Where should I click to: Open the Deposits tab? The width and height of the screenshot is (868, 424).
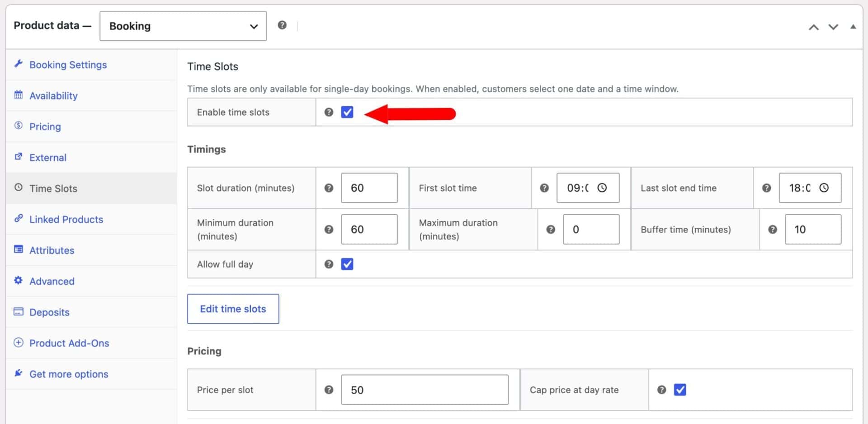[91, 312]
